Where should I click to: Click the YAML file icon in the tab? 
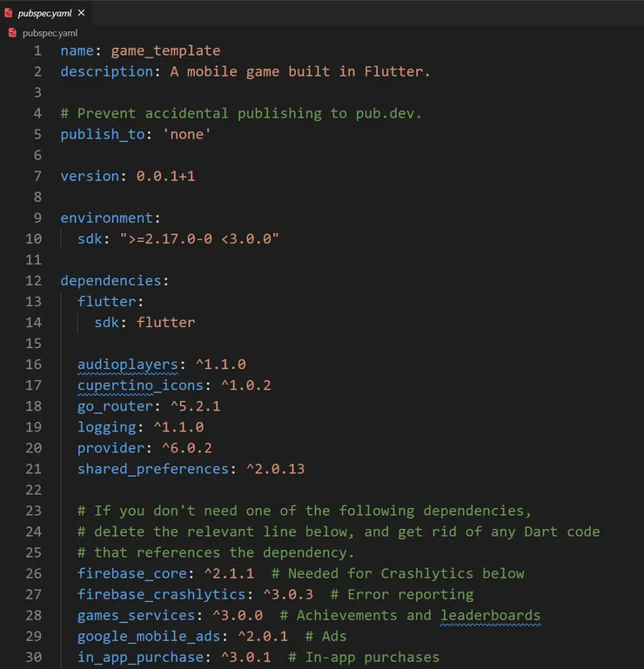pyautogui.click(x=8, y=13)
